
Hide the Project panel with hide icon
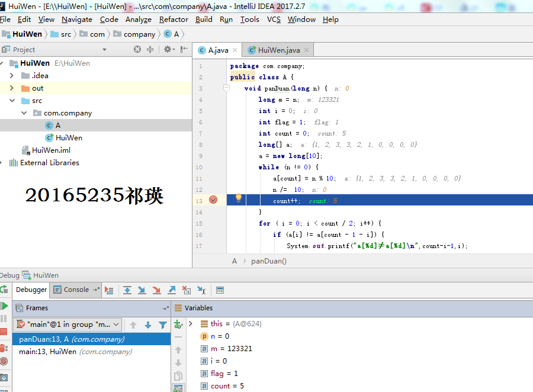click(184, 49)
